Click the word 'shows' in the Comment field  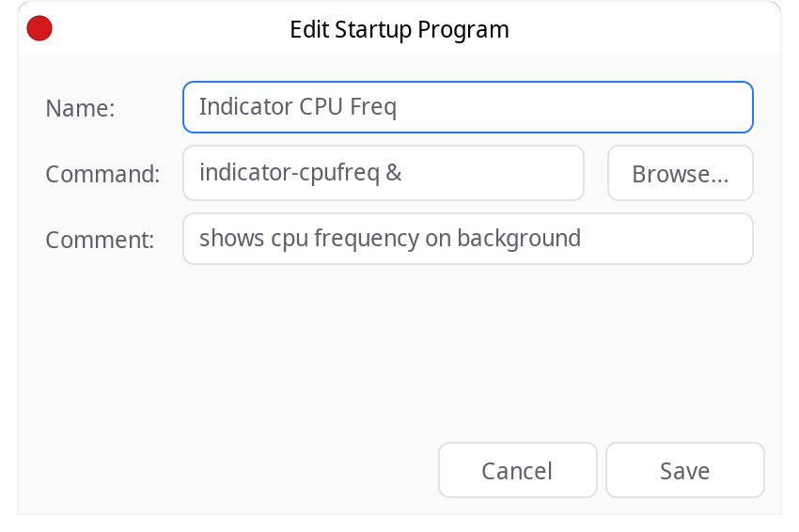(231, 238)
